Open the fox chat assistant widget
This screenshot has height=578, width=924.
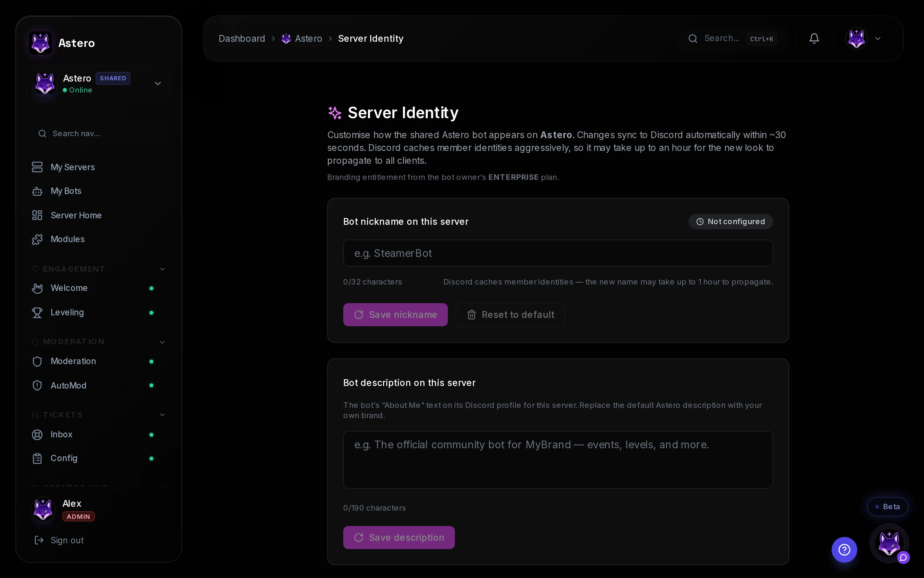(889, 543)
